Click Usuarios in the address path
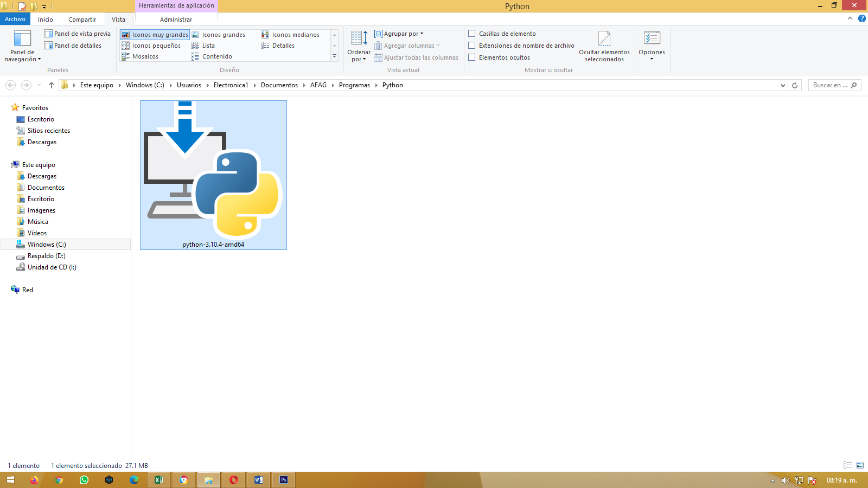The width and height of the screenshot is (868, 488). (x=189, y=85)
